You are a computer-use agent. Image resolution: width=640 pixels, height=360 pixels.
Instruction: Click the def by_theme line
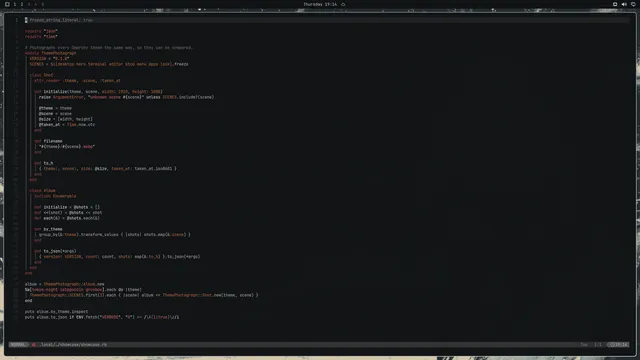point(48,229)
